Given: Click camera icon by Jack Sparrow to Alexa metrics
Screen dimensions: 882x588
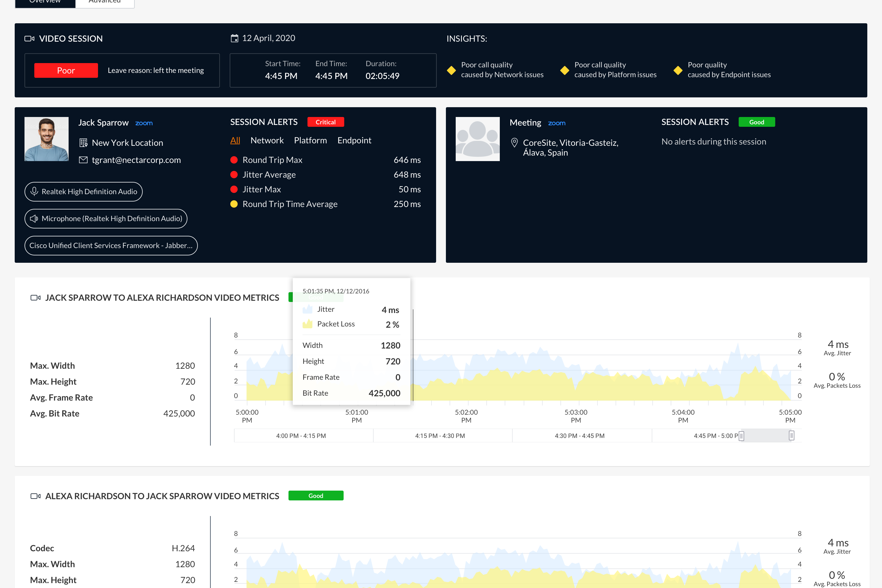Looking at the screenshot, I should 36,298.
